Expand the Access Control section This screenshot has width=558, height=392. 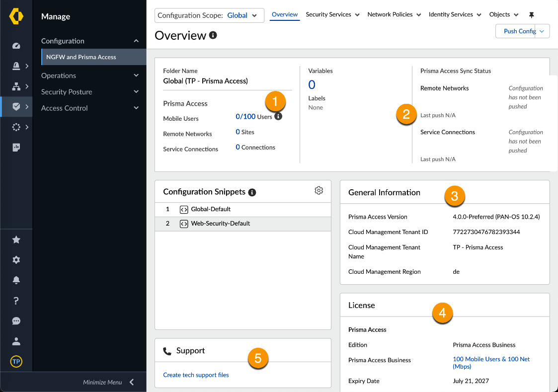(136, 108)
